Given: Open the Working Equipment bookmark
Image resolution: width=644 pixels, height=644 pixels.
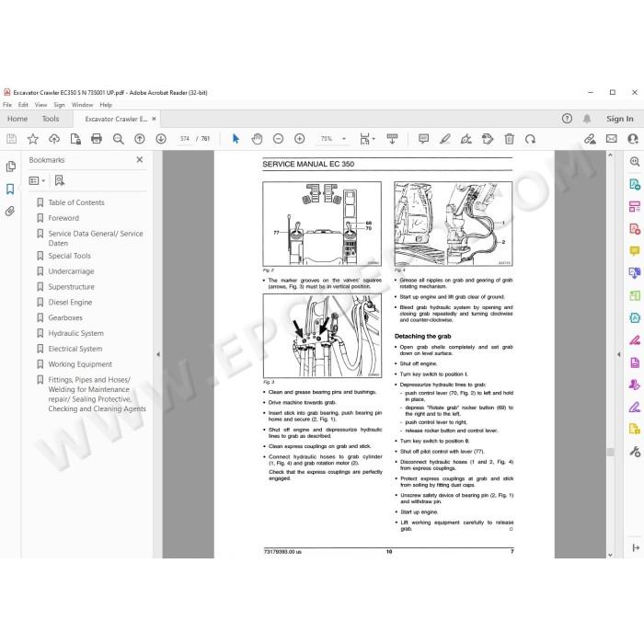Looking at the screenshot, I should click(x=80, y=364).
